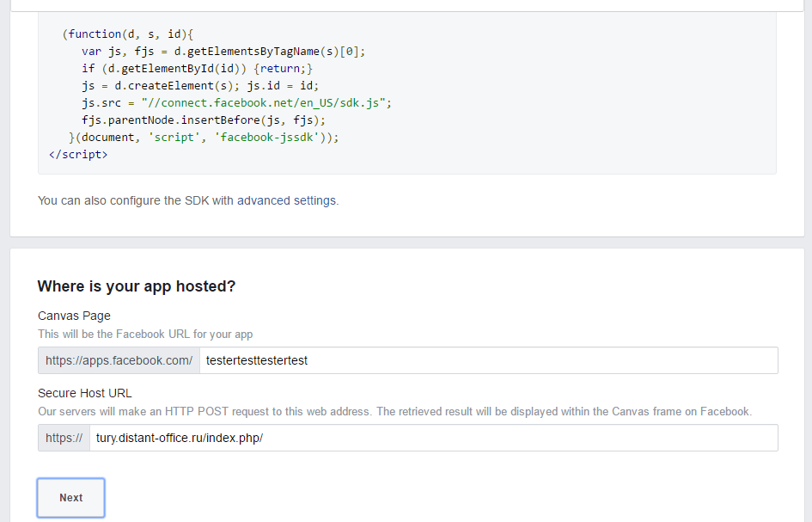
Task: Select the 'Where is your app hosted?' heading
Action: 137,286
